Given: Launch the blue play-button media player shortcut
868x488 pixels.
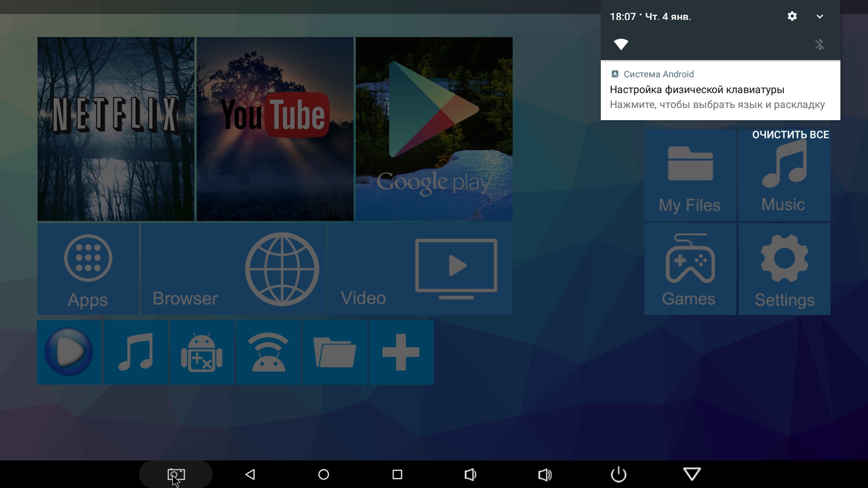Looking at the screenshot, I should click(69, 352).
